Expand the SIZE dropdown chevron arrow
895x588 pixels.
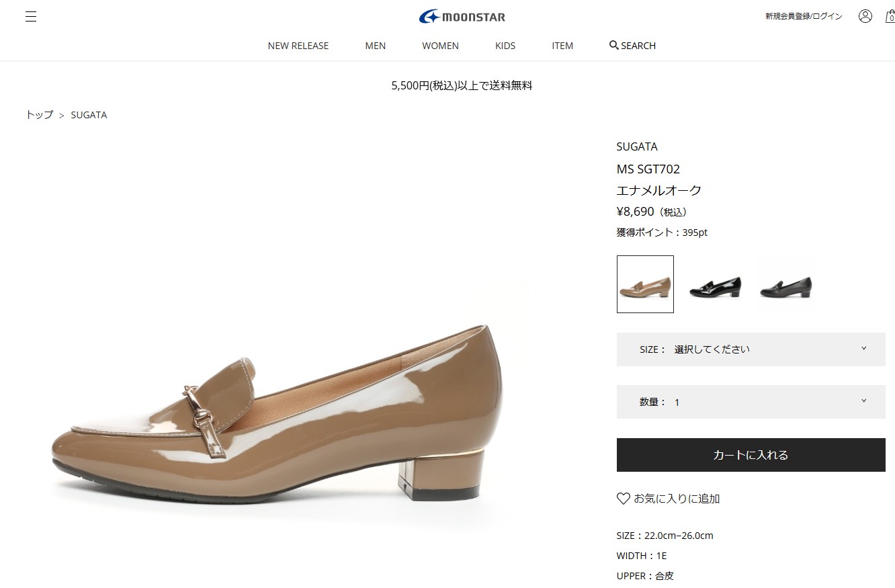864,349
